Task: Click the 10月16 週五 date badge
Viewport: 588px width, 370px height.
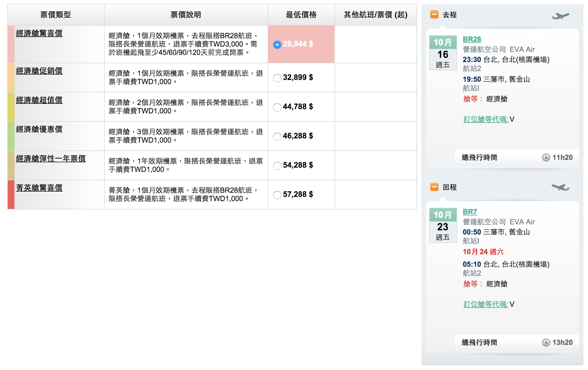Action: click(443, 52)
